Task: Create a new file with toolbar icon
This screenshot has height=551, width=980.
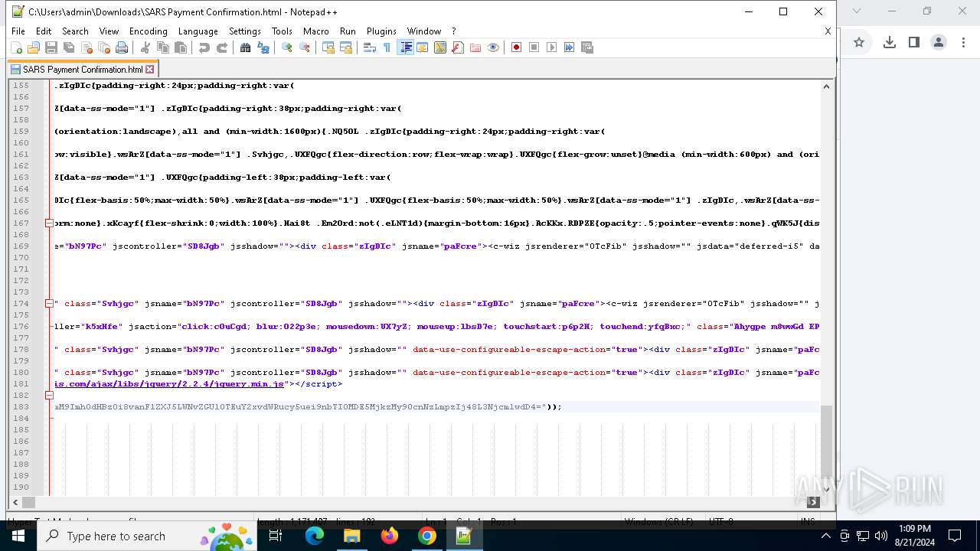Action: pyautogui.click(x=16, y=47)
